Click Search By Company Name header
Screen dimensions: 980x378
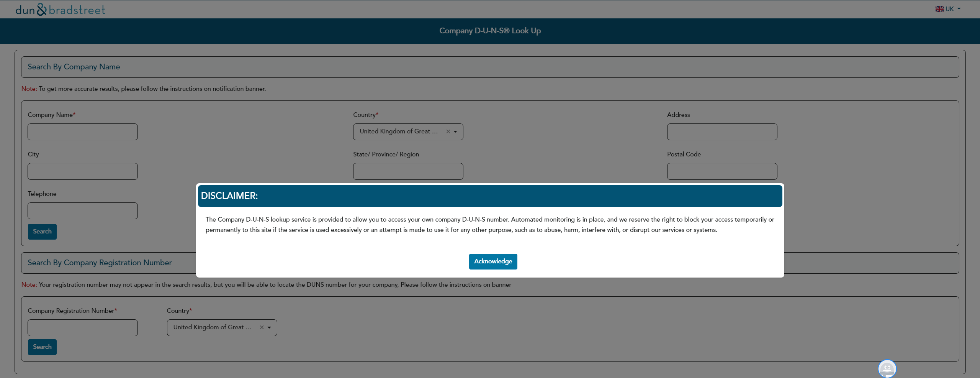coord(490,67)
